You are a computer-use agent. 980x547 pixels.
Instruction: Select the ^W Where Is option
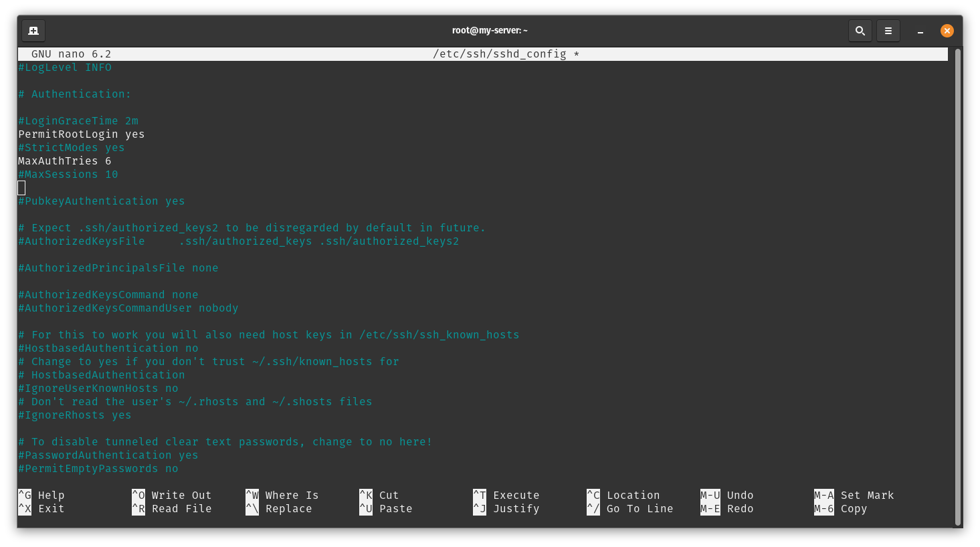282,496
